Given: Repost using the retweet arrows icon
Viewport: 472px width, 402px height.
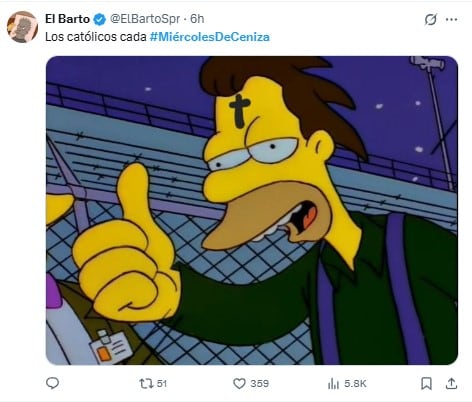Looking at the screenshot, I should [x=146, y=383].
